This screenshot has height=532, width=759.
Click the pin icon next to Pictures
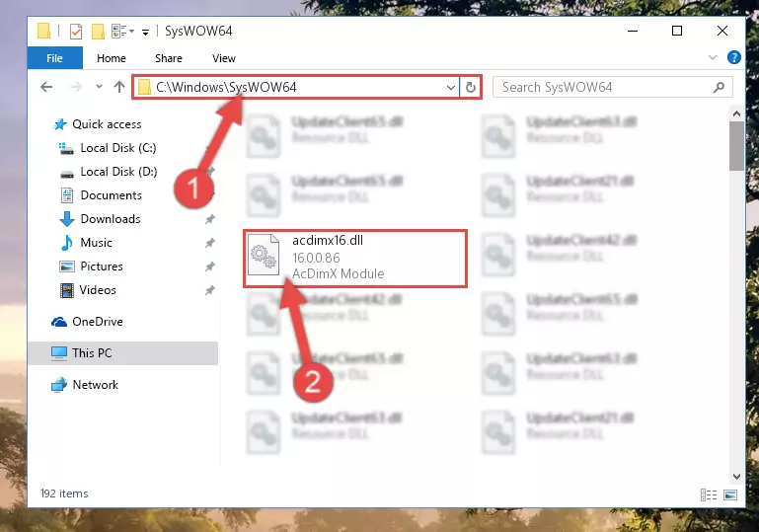(209, 266)
